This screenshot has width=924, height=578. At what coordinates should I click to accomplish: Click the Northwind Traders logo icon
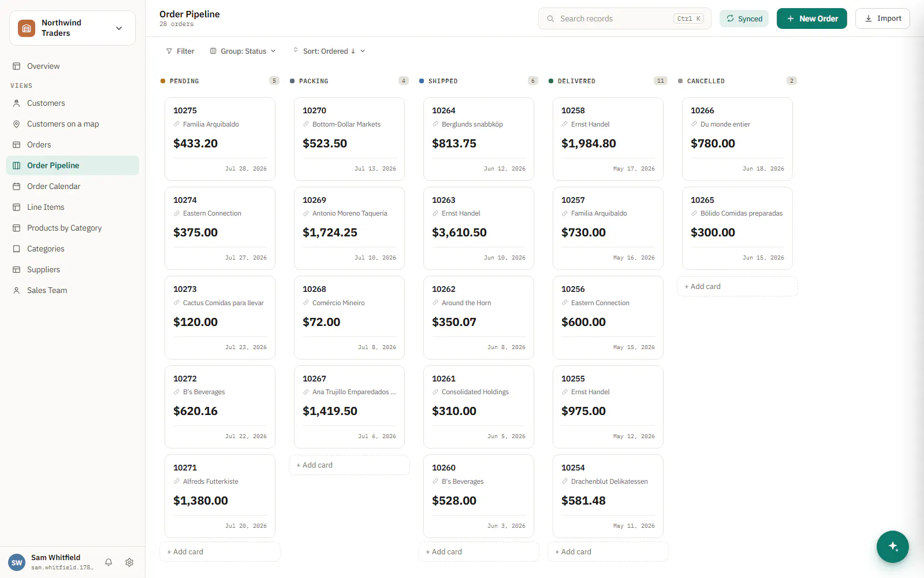coord(27,28)
